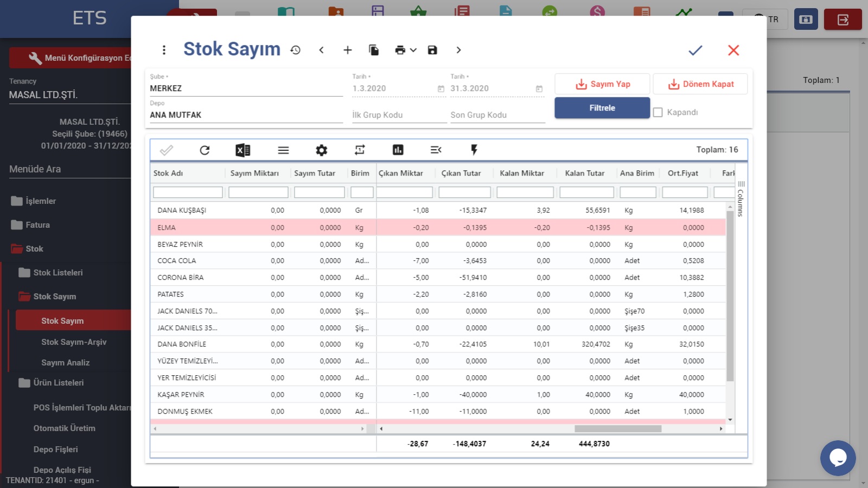The height and width of the screenshot is (488, 868).
Task: Toggle the Kapandı checkbox
Action: pyautogui.click(x=658, y=112)
